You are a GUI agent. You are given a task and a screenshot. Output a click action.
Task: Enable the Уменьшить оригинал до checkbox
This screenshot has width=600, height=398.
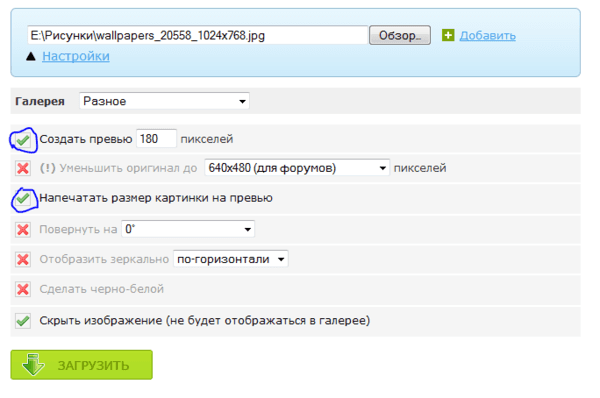[x=23, y=168]
